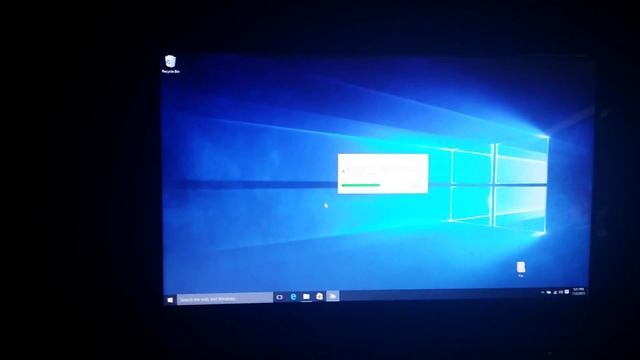Click the button in the progress dialog
This screenshot has width=640, height=360.
click(x=416, y=186)
